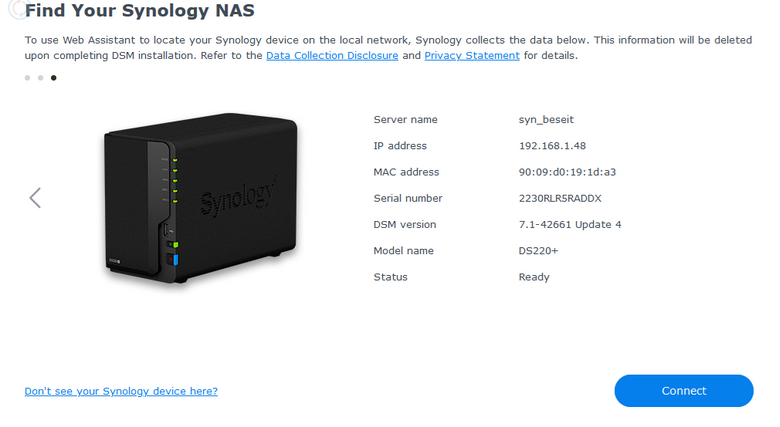Click the blue USB port on the NAS

[x=175, y=262]
